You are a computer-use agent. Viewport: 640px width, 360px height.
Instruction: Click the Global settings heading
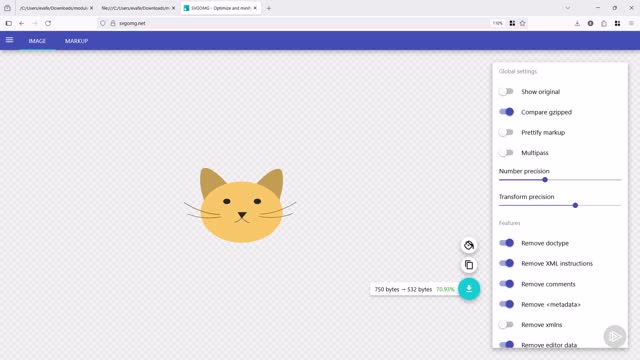pyautogui.click(x=518, y=71)
